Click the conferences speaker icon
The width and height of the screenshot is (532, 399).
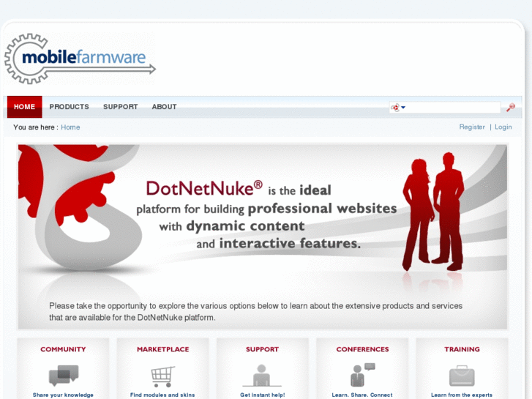click(362, 375)
